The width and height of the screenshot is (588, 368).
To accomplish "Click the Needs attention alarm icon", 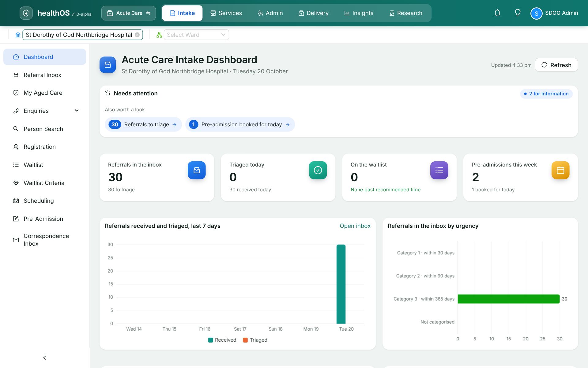I will pos(108,94).
